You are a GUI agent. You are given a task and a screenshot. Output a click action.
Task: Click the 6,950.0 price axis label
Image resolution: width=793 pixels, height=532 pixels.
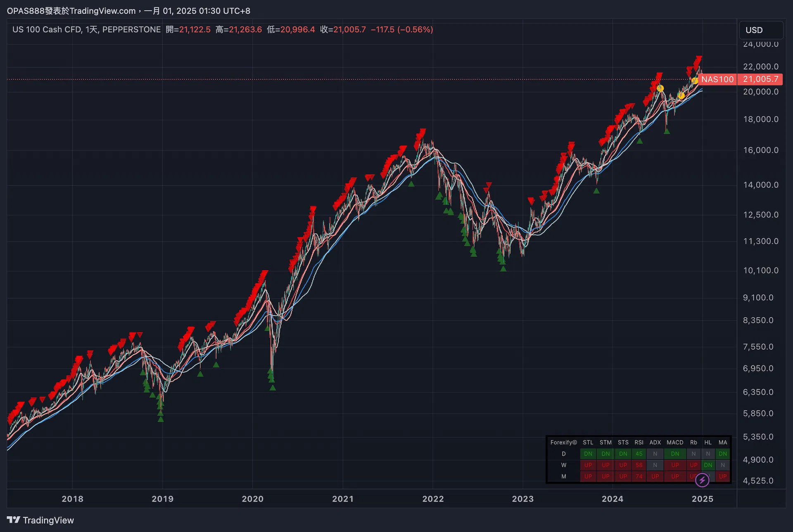click(x=758, y=368)
